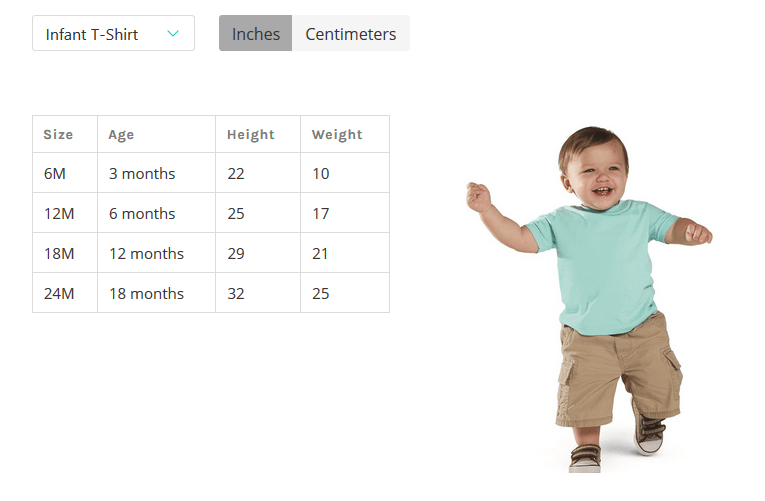Click the Weight column header
Viewport: 765px width, 501px height.
336,135
